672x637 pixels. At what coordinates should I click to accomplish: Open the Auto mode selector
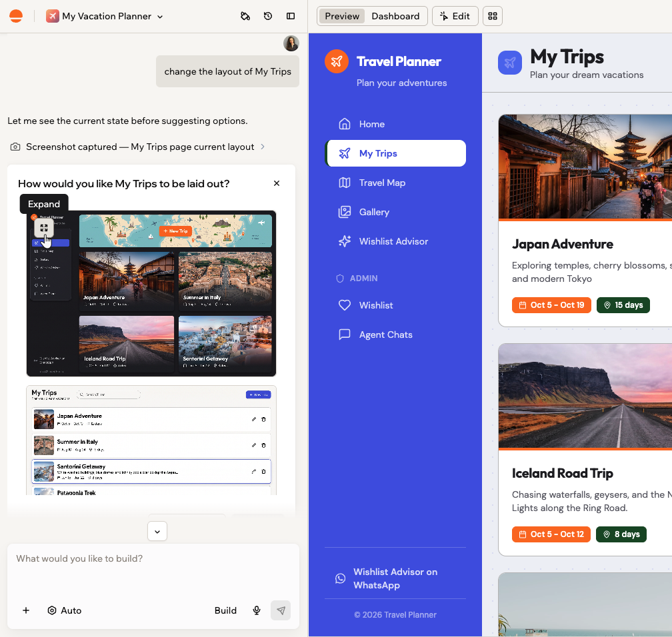click(x=64, y=610)
